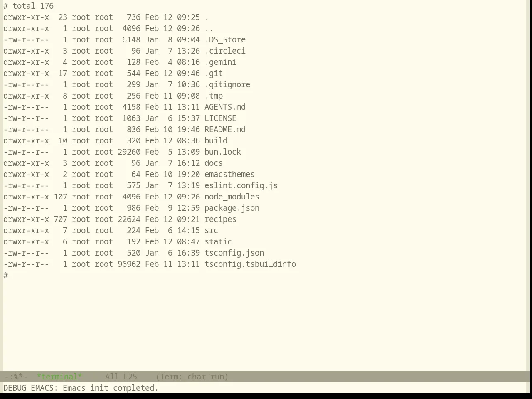Click the static directory name
The image size is (532, 399).
(x=218, y=241)
